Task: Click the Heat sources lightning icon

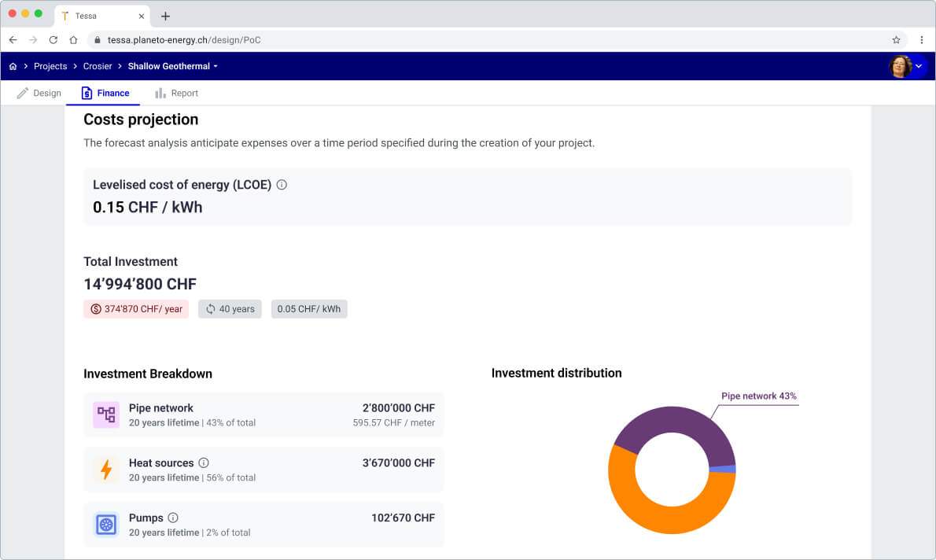Action: click(x=106, y=470)
